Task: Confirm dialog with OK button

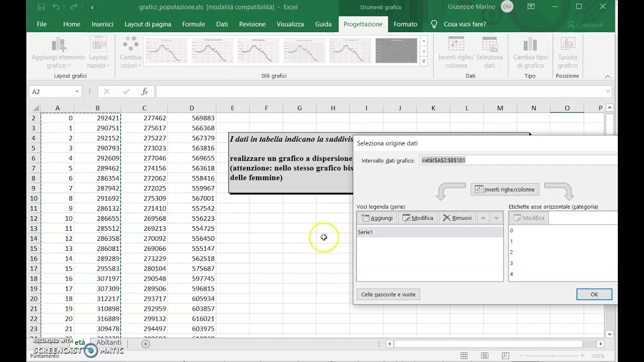Action: point(594,294)
